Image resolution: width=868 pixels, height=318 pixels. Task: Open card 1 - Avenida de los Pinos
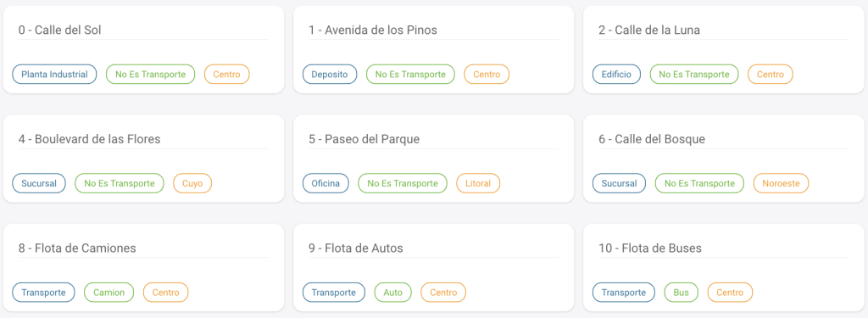(x=433, y=49)
